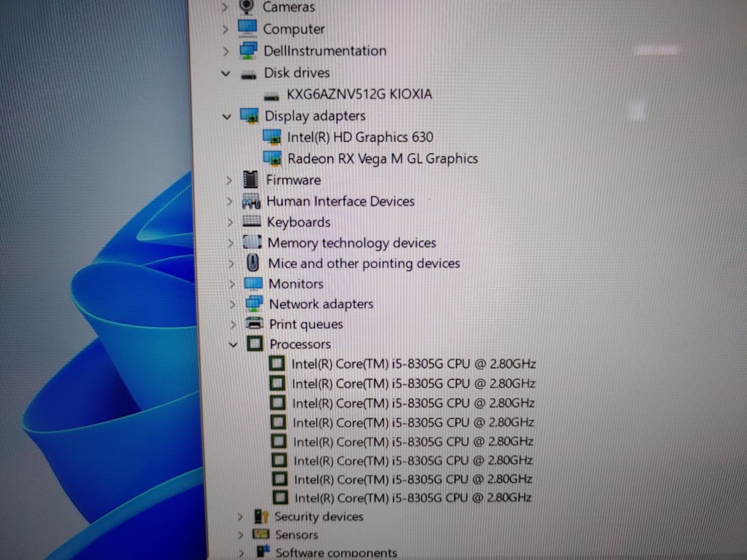Collapse the Disk drives category
This screenshot has width=747, height=560.
226,73
